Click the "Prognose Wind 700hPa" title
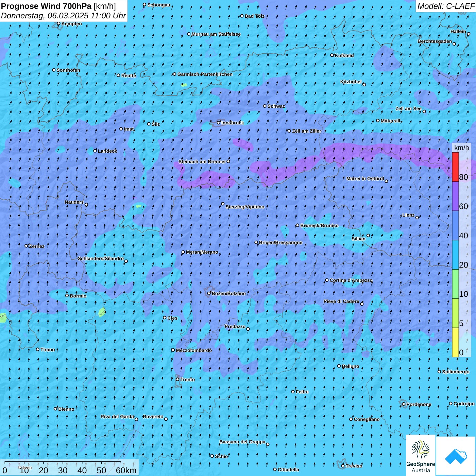Screen dimensions: 476x476 coord(46,6)
